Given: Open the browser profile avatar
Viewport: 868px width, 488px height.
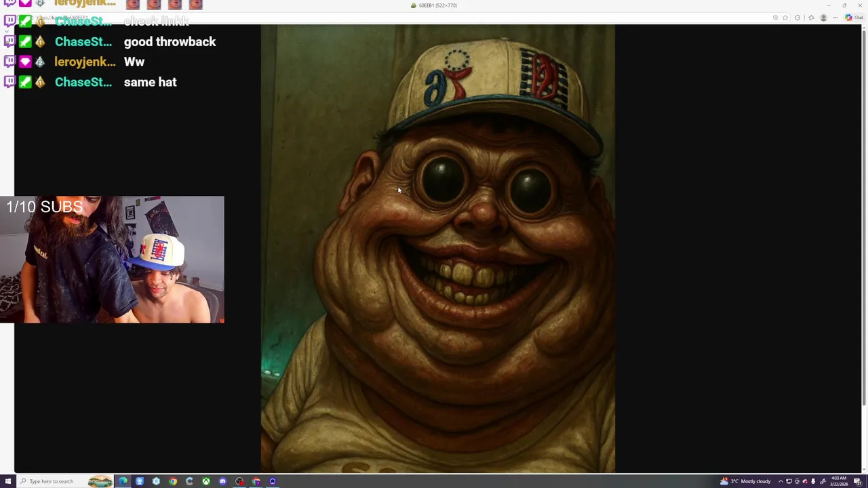Looking at the screenshot, I should tap(823, 18).
